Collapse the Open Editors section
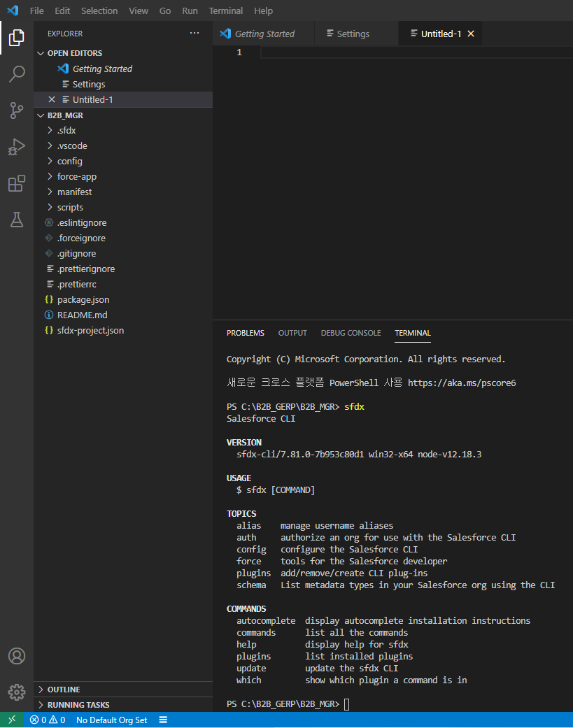The height and width of the screenshot is (728, 573). pos(41,53)
